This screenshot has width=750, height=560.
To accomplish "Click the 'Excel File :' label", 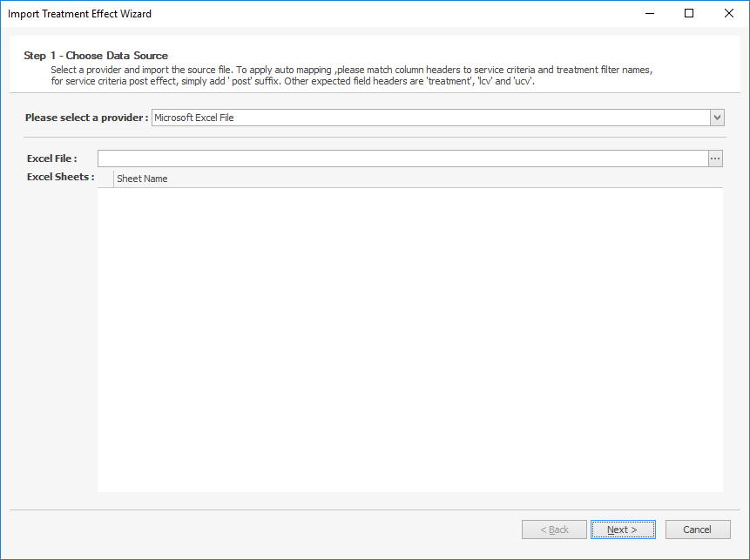I will click(52, 159).
